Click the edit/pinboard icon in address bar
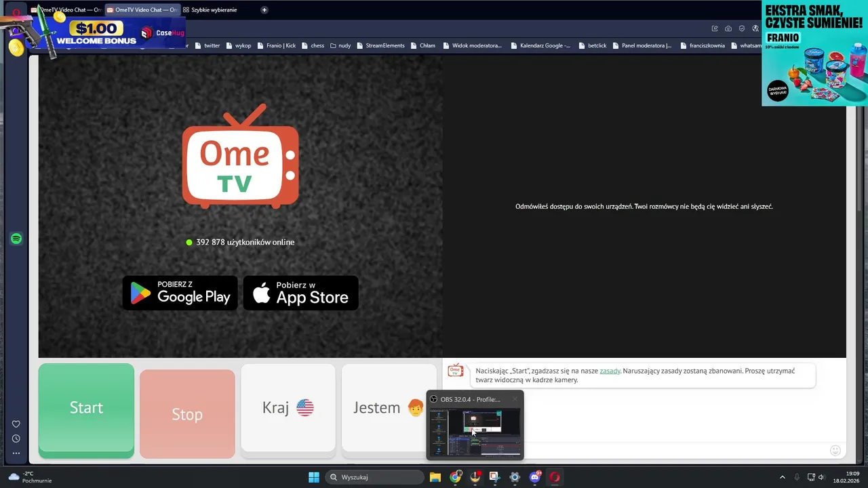Viewport: 868px width, 488px height. coord(714,28)
